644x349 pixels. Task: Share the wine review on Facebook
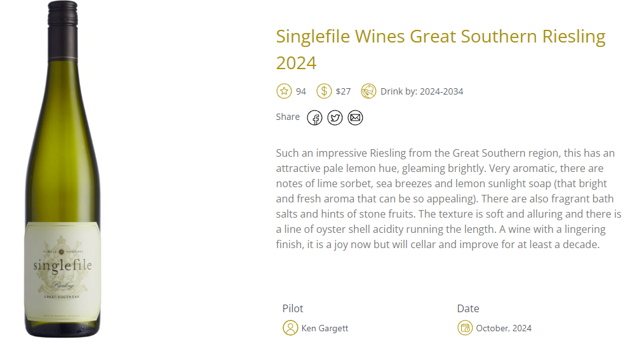point(314,118)
